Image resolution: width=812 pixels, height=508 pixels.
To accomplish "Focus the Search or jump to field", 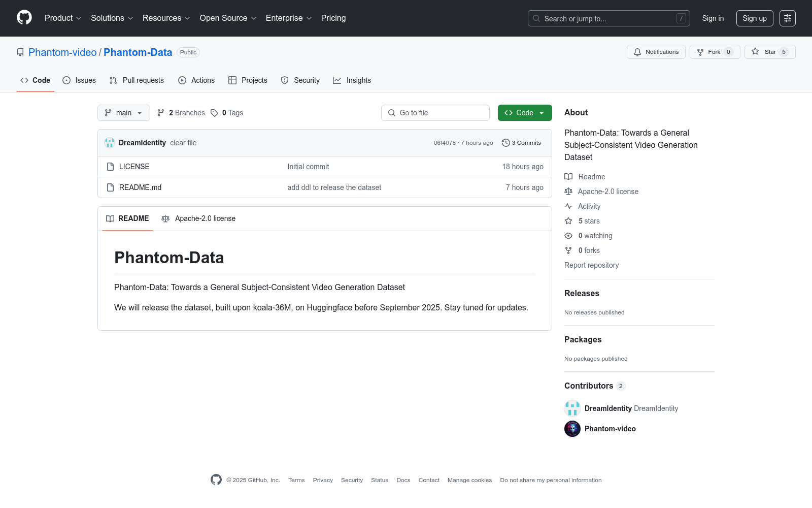I will point(608,18).
